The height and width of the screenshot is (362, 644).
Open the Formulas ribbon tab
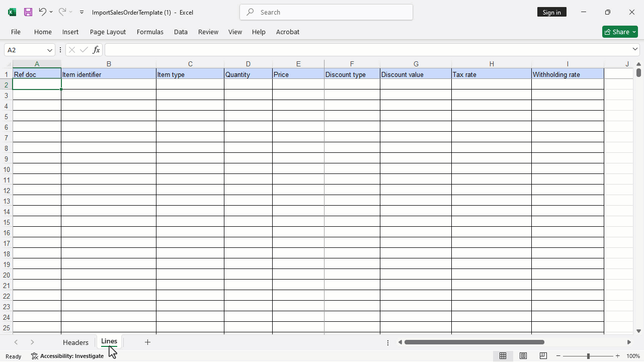click(x=150, y=32)
